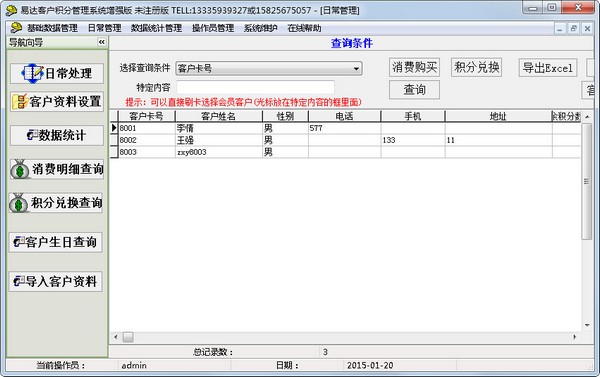Select card number cell 8003
The image size is (600, 377).
point(146,152)
